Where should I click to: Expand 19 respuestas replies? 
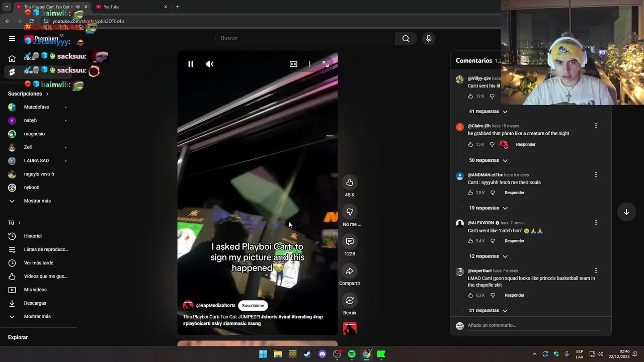[488, 208]
